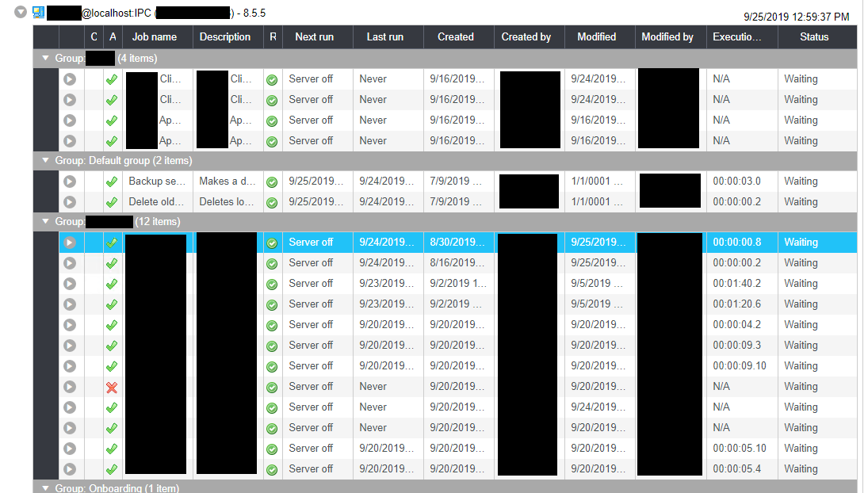The height and width of the screenshot is (493, 868).
Task: Collapse the Default group section
Action: [x=45, y=161]
